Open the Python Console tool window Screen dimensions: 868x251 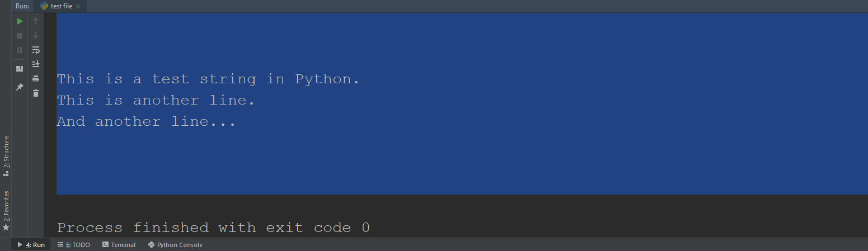tap(175, 245)
